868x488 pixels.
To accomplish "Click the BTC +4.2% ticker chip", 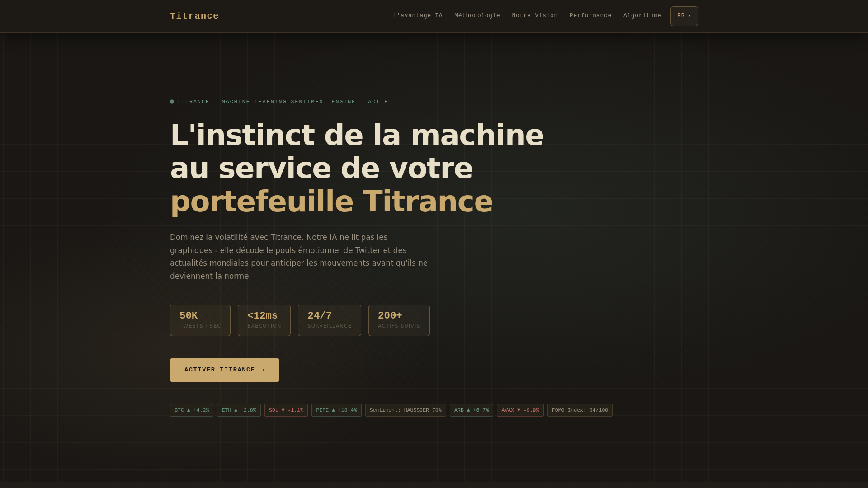I will coord(192,410).
